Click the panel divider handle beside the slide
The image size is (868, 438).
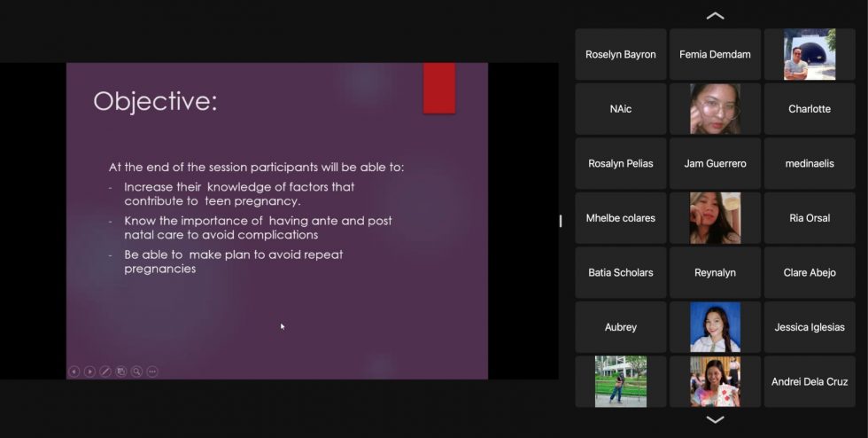click(x=560, y=221)
